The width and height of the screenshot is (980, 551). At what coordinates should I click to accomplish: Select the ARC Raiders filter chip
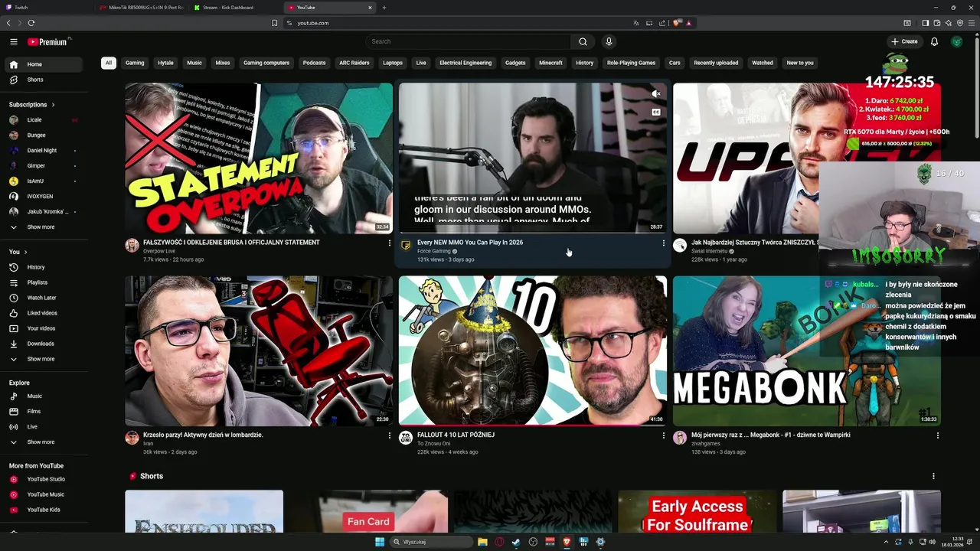pyautogui.click(x=354, y=63)
